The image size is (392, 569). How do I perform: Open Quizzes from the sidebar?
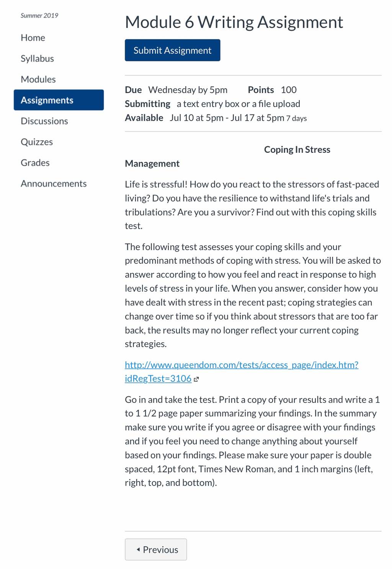pyautogui.click(x=37, y=142)
